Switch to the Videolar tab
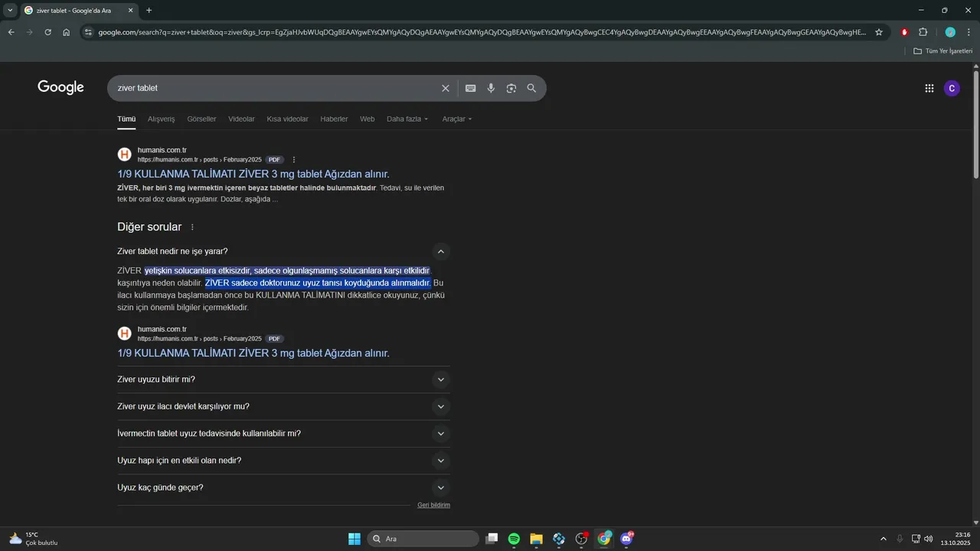This screenshot has width=980, height=551. [x=241, y=119]
